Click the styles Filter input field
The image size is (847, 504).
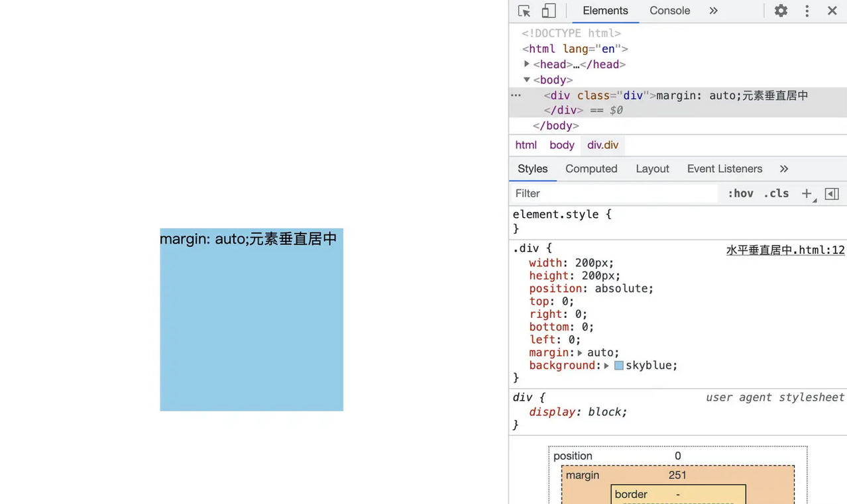(x=613, y=193)
